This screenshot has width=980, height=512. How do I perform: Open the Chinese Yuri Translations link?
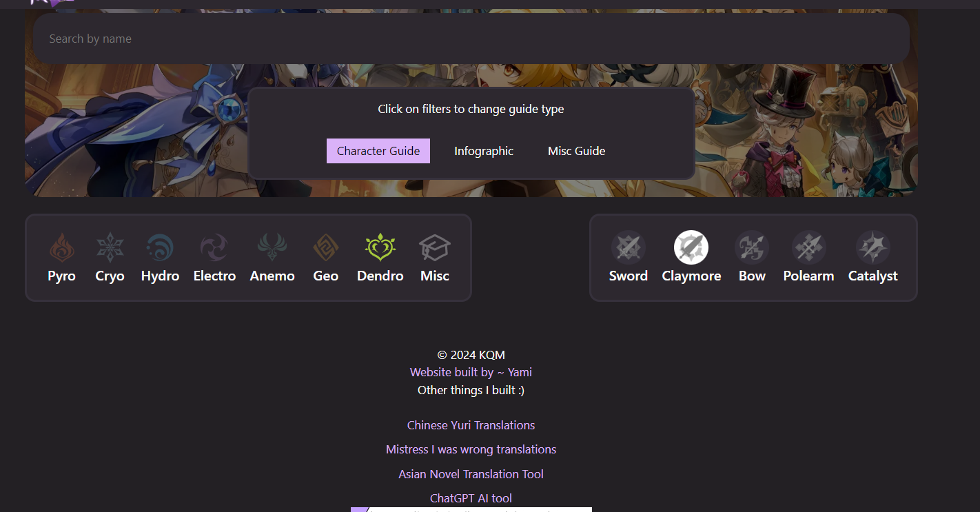(x=471, y=425)
